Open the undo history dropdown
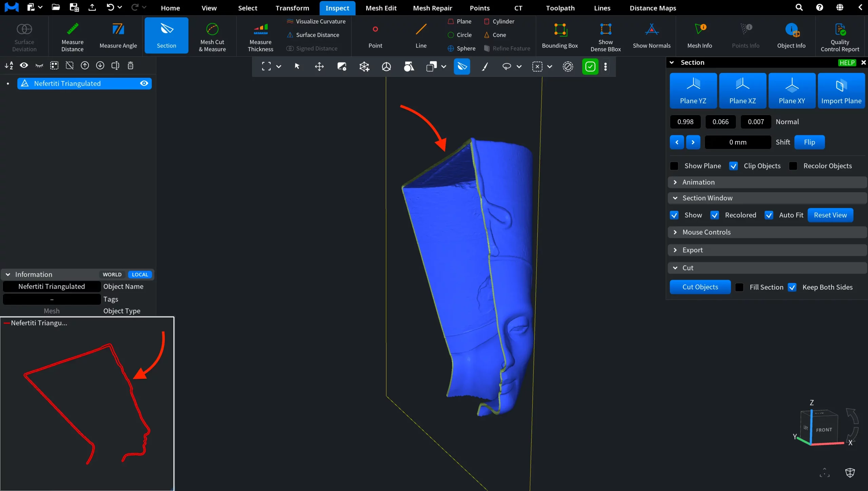Screen dimensions: 868x491 pos(120,7)
